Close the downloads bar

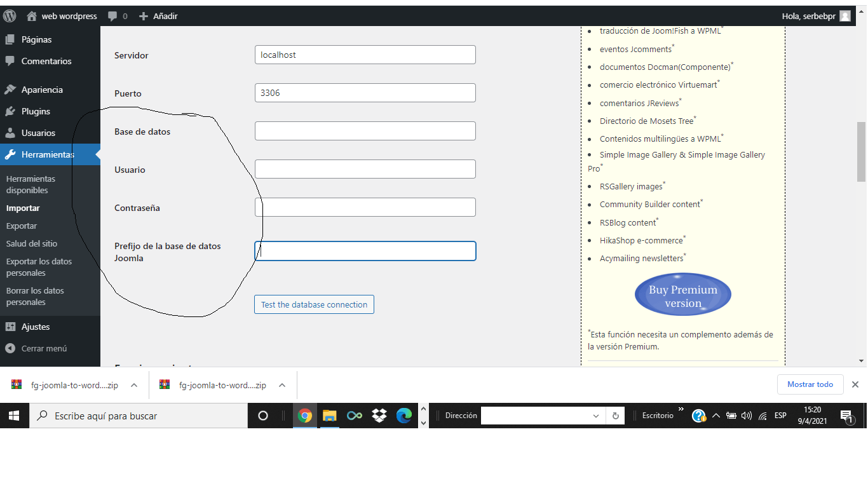click(855, 384)
